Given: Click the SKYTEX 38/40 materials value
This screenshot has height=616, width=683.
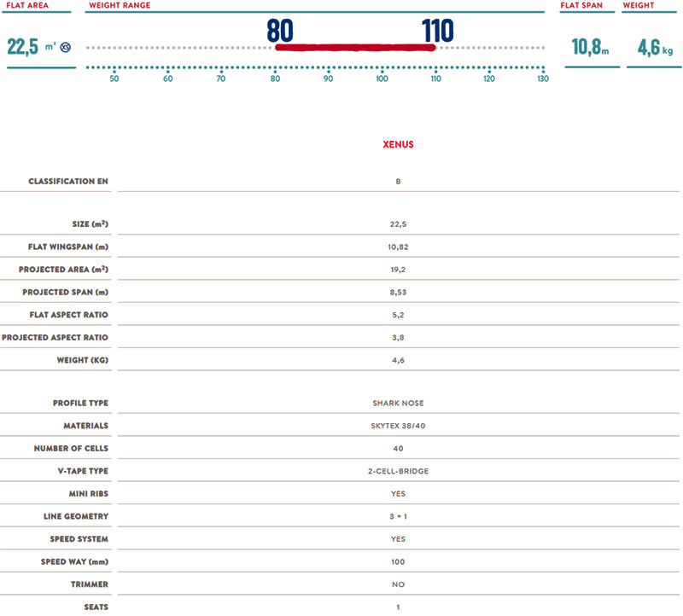Looking at the screenshot, I should pos(398,426).
